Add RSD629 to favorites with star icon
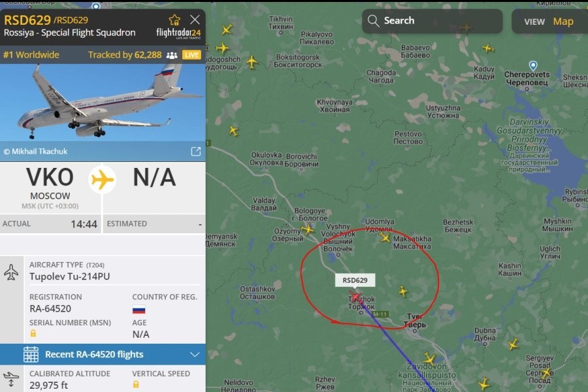Viewport: 588px width, 392px height. (174, 20)
